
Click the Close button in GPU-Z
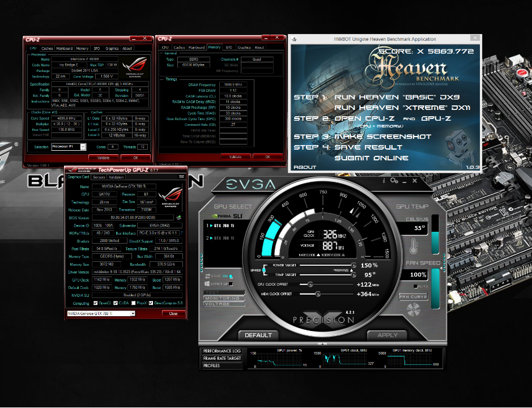pos(173,313)
